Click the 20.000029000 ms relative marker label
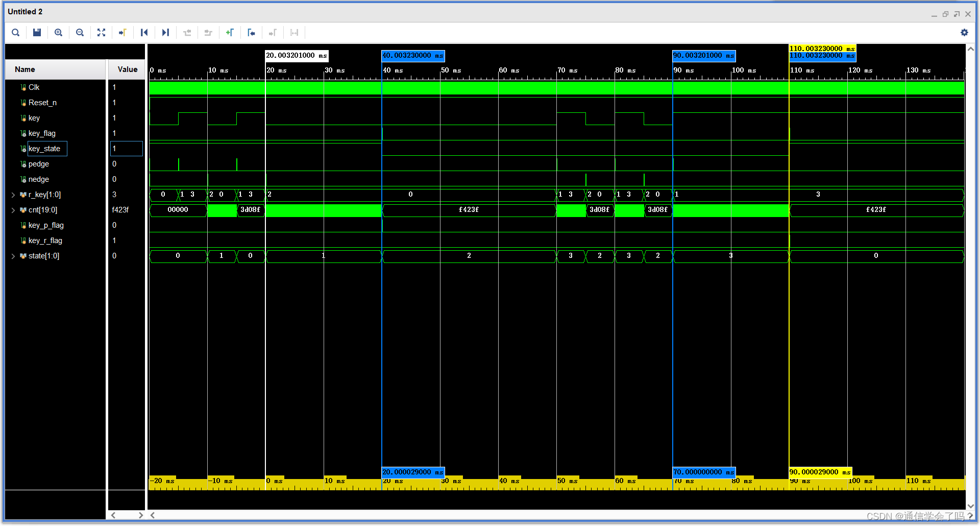 pos(413,472)
